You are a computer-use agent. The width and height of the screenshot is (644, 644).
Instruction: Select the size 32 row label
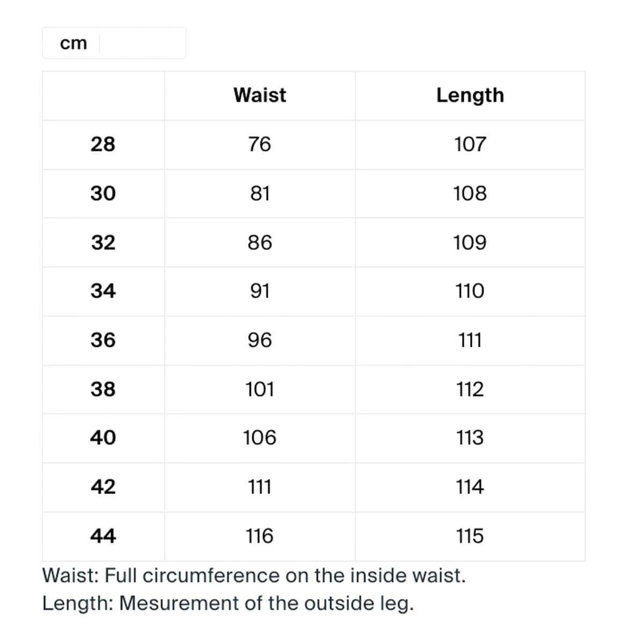pyautogui.click(x=103, y=242)
